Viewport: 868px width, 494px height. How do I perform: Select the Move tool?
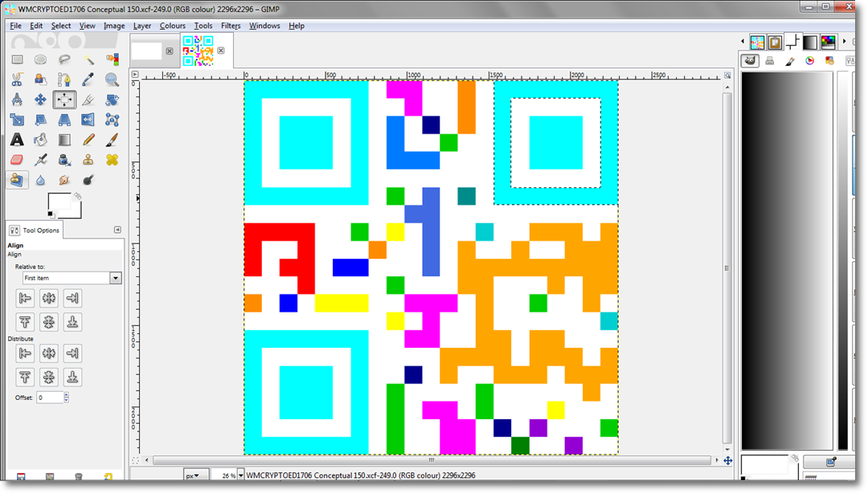click(x=40, y=100)
